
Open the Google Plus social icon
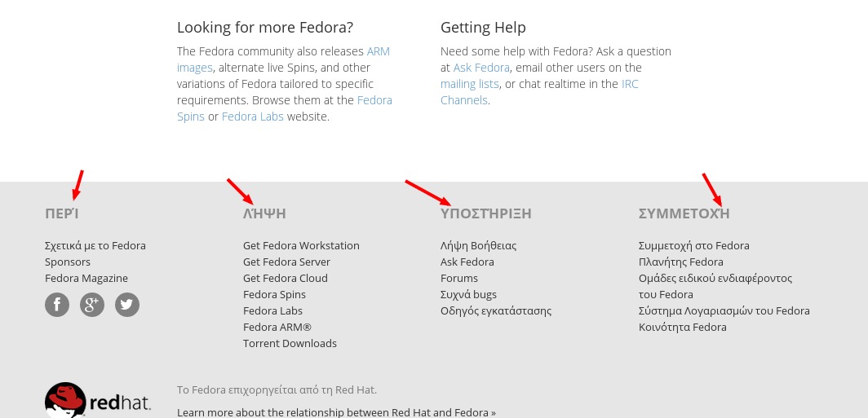[x=92, y=305]
